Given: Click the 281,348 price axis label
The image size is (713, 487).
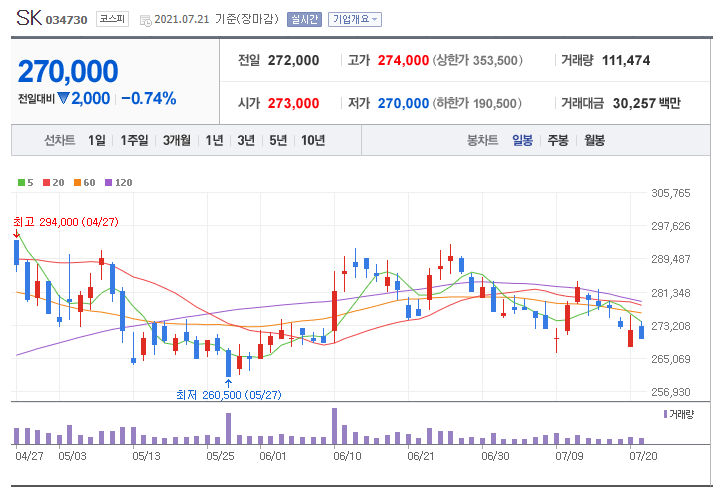Looking at the screenshot, I should 670,293.
